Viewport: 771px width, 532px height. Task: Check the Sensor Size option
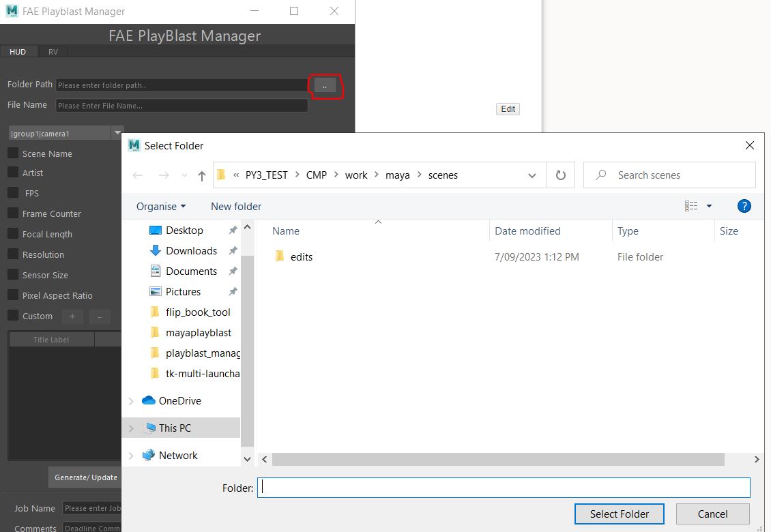(13, 275)
